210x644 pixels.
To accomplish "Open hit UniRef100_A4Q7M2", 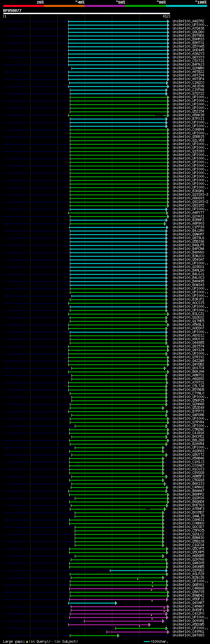I will point(188,21).
